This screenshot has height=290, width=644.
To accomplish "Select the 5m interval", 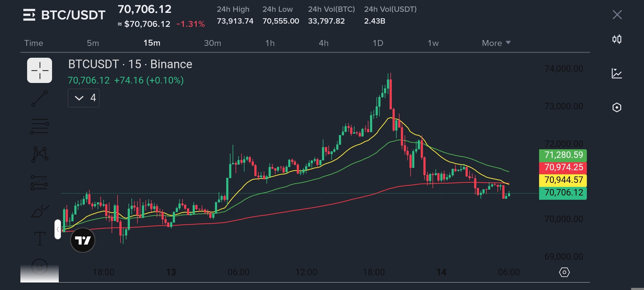I will [x=93, y=43].
